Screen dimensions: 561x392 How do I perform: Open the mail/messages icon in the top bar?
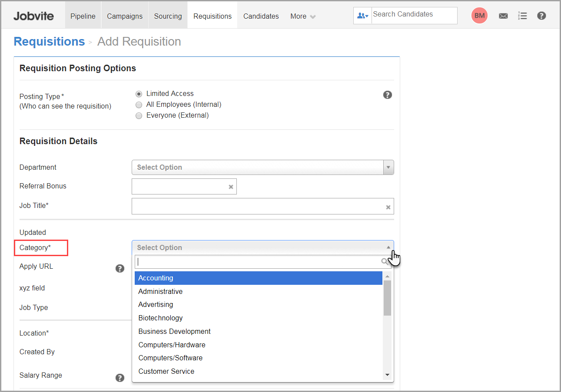(503, 16)
